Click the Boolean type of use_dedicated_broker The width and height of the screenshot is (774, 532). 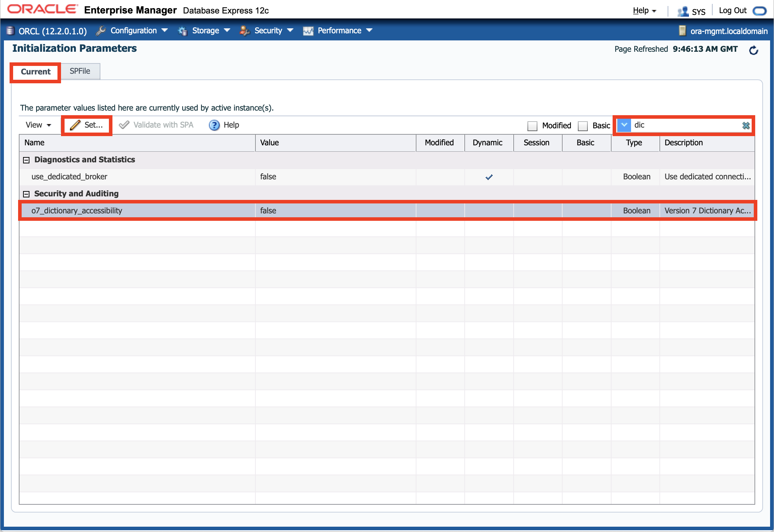[637, 177]
